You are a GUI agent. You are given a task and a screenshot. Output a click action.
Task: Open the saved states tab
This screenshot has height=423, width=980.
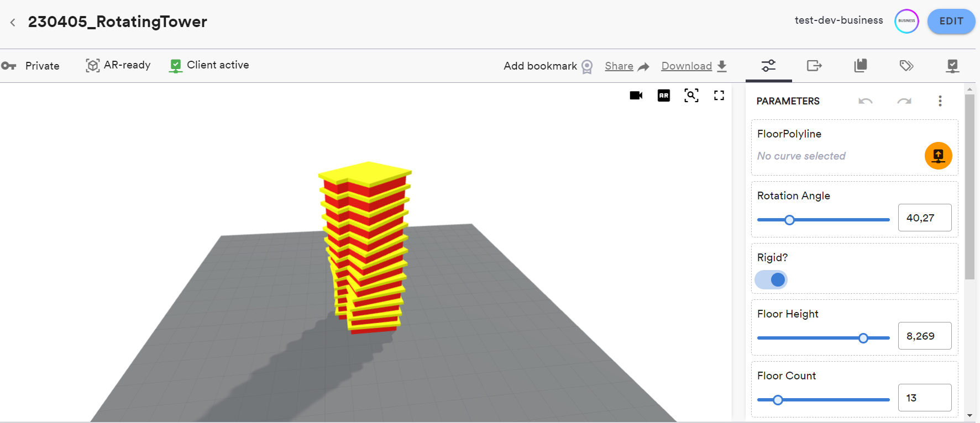coord(860,66)
